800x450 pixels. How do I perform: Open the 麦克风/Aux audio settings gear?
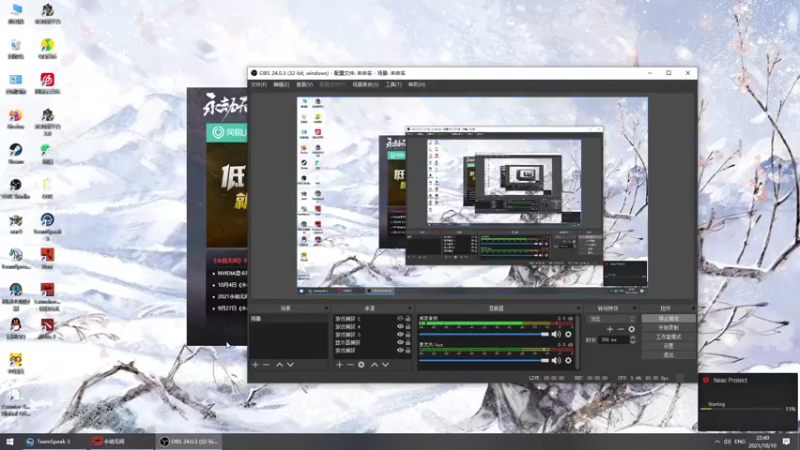[568, 360]
